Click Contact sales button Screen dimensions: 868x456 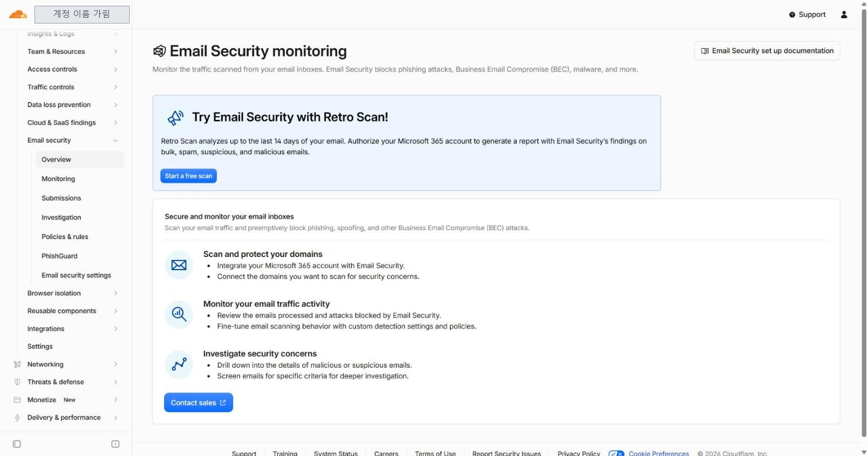199,403
